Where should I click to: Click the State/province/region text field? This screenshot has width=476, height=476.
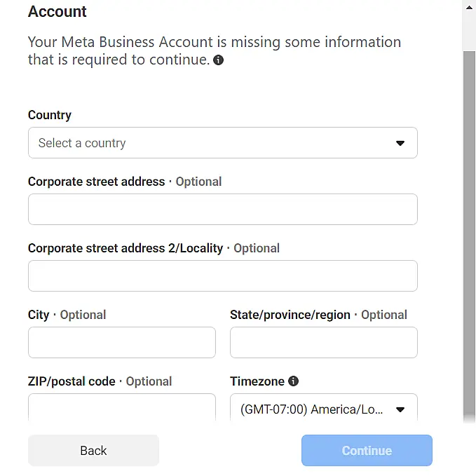[323, 343]
